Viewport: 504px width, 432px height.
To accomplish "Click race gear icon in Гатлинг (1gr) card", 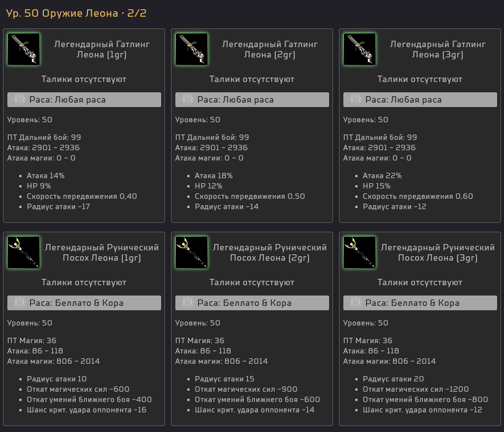I will coord(20,99).
